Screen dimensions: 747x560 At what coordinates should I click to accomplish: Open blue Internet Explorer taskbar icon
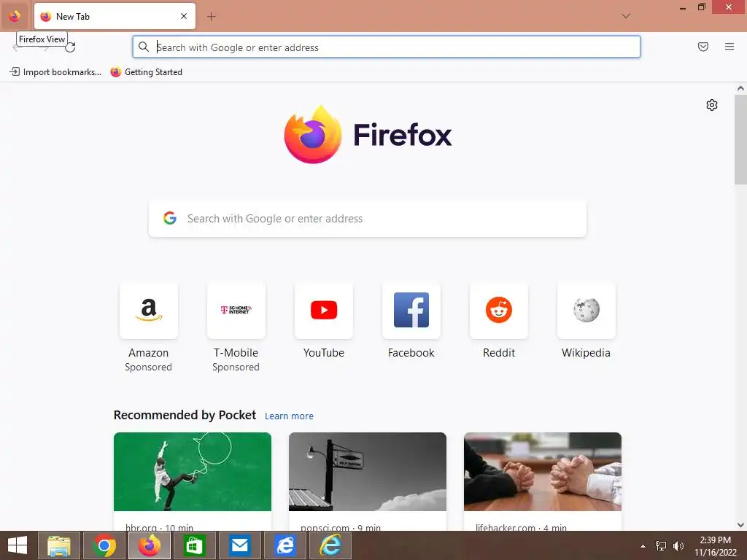(285, 545)
